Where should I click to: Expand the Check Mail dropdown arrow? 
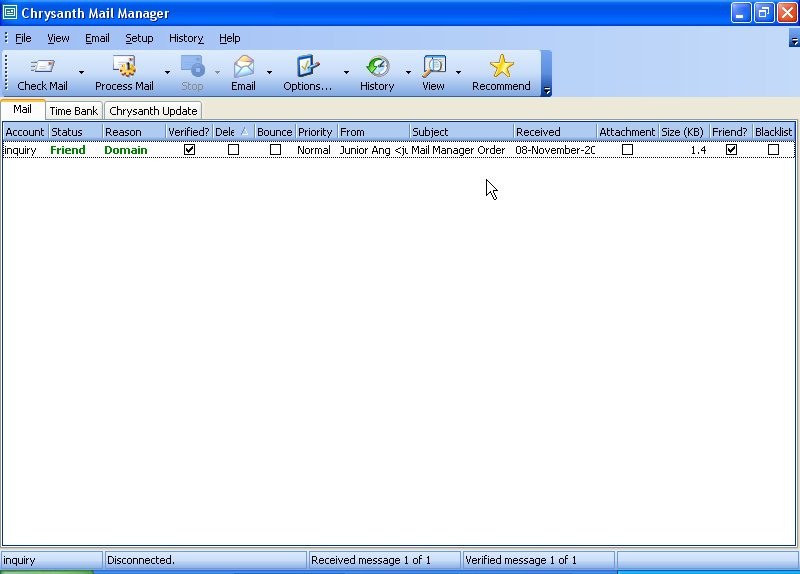pos(81,73)
